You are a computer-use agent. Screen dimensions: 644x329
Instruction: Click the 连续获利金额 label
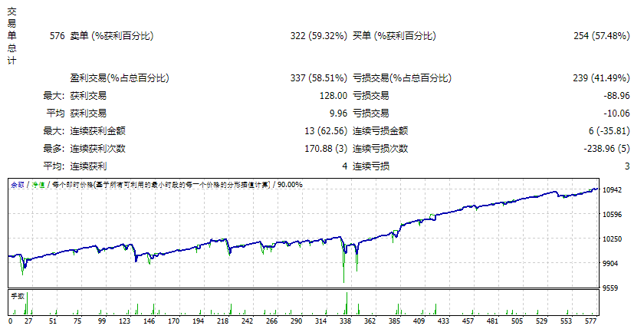click(x=98, y=131)
